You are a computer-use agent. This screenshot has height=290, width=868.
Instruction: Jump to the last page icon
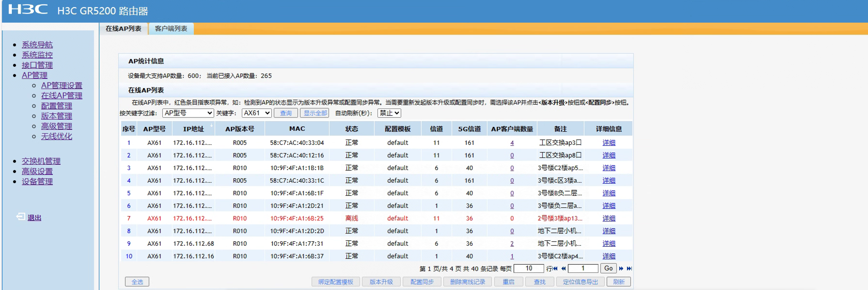(x=629, y=268)
